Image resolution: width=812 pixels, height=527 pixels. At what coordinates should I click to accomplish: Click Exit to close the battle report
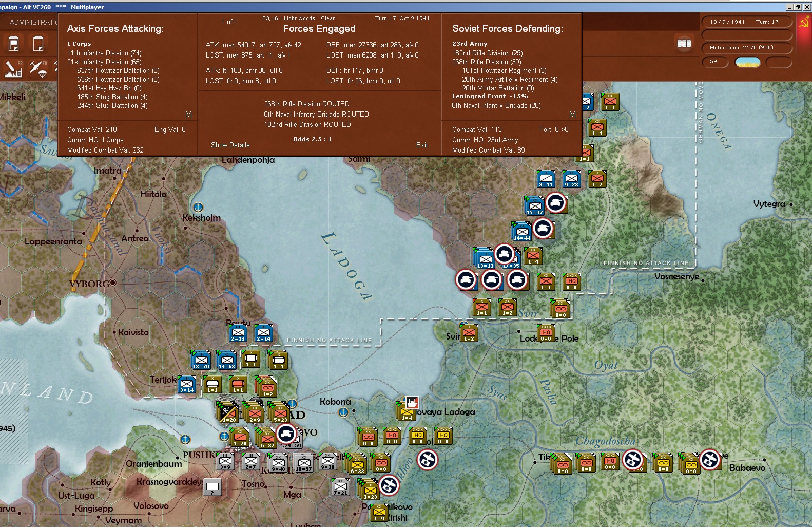(x=422, y=145)
